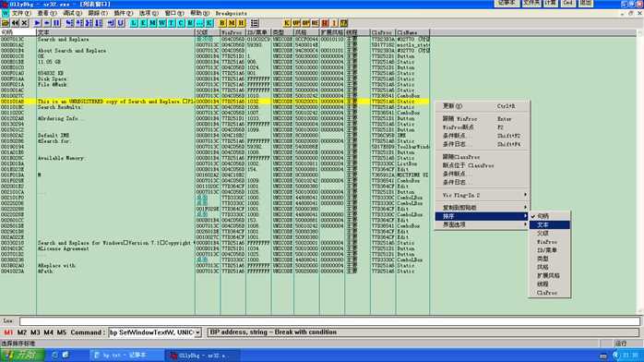The height and width of the screenshot is (362, 644).
Task: Select the highlighted 'UNREGISTERED copy' row
Action: (x=215, y=102)
